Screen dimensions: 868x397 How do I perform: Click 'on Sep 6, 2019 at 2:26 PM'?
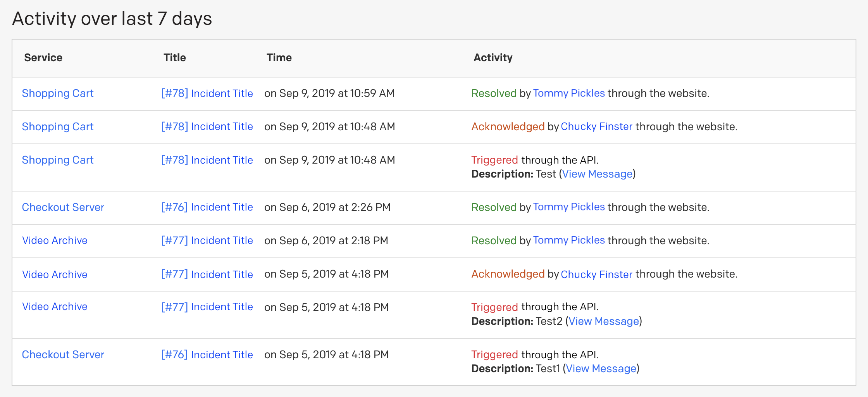pyautogui.click(x=327, y=207)
